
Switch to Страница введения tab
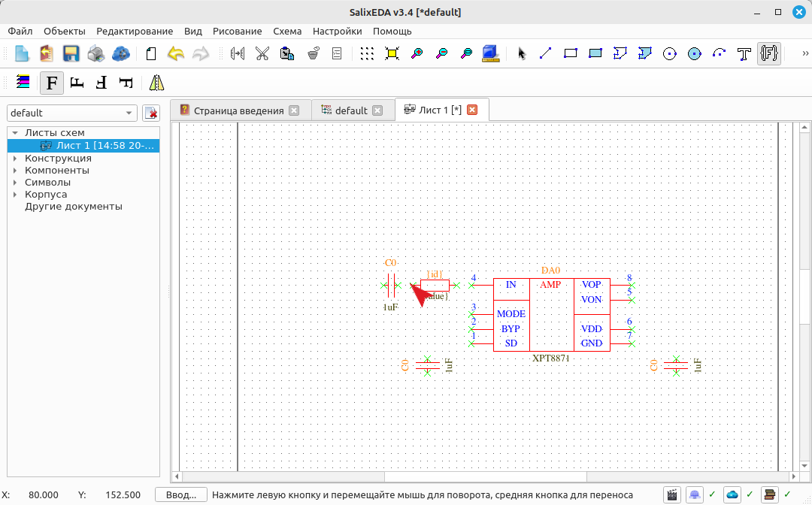pyautogui.click(x=239, y=110)
